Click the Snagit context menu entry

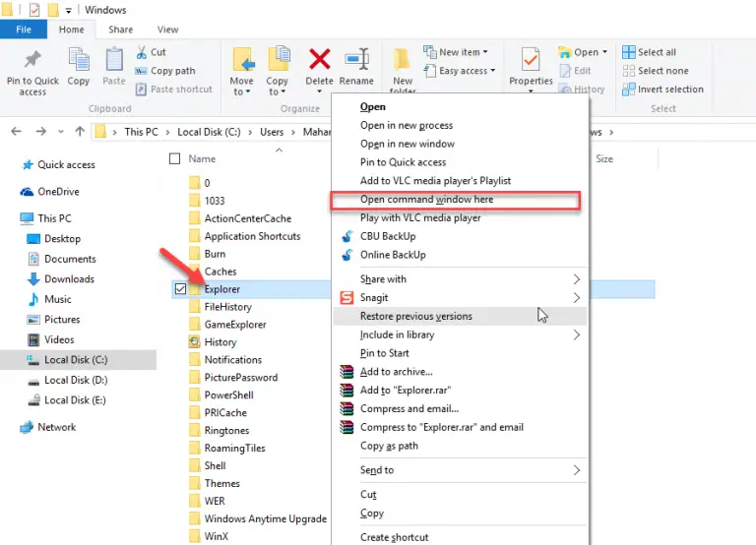click(x=374, y=298)
